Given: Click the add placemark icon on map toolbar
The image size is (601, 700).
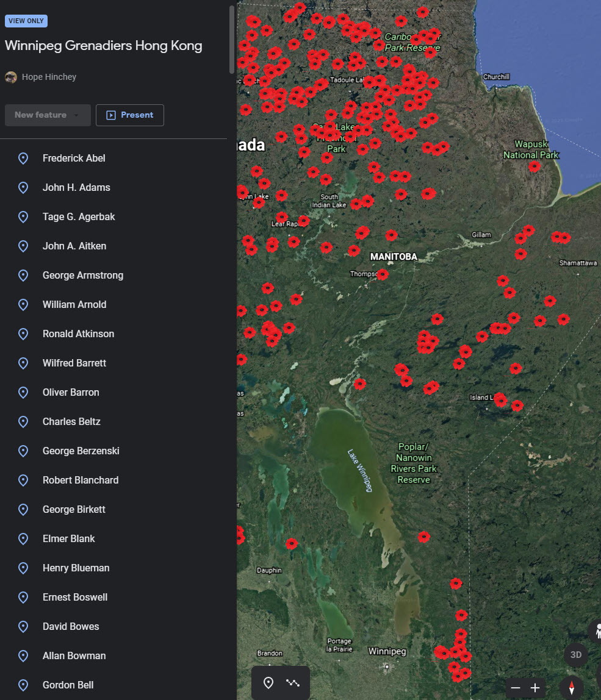Looking at the screenshot, I should (x=268, y=682).
